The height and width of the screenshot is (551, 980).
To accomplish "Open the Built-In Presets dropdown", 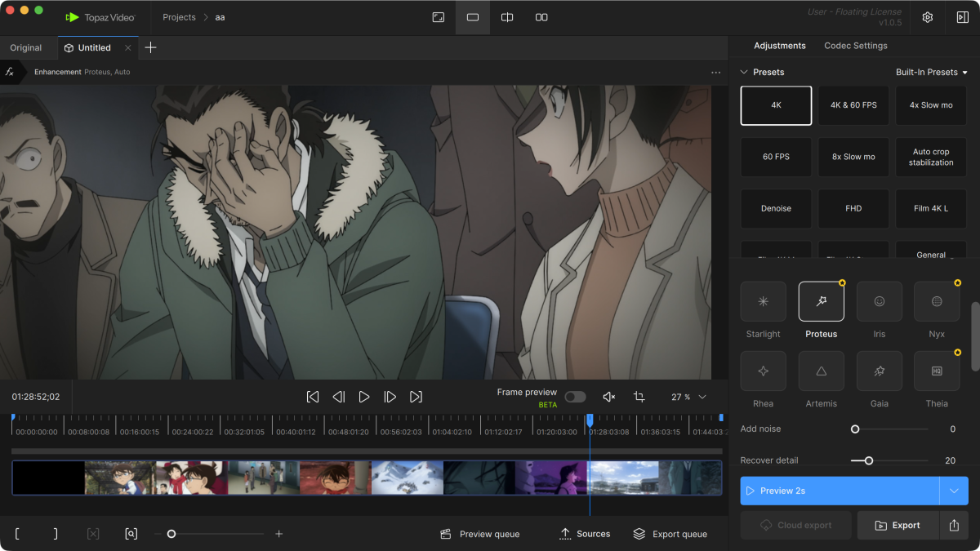I will click(x=931, y=72).
